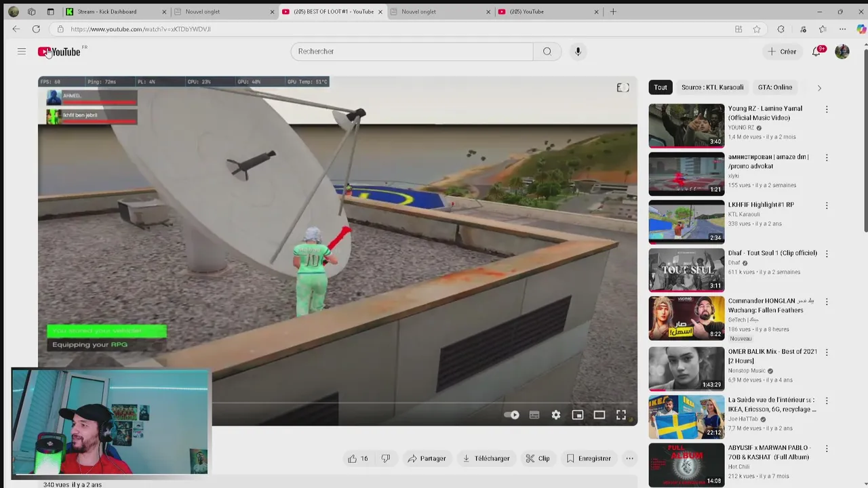This screenshot has width=868, height=488.
Task: Focus the Rechercher search field
Action: click(412, 52)
